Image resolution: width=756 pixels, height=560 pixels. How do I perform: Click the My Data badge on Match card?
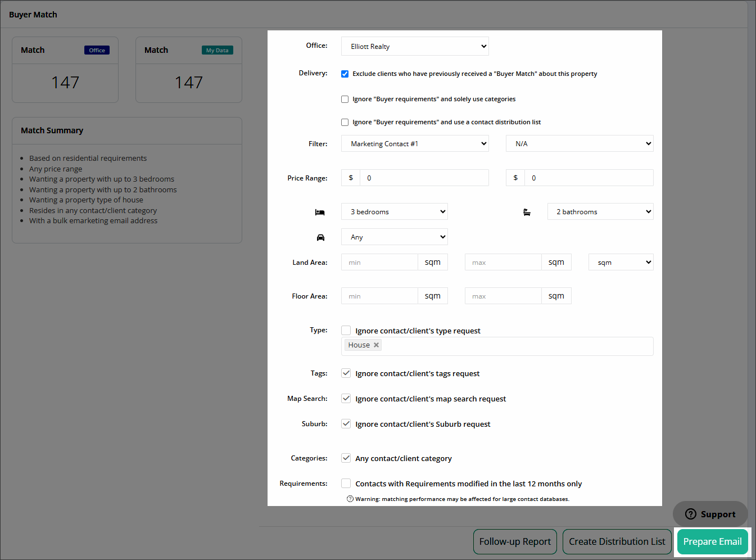click(x=217, y=50)
